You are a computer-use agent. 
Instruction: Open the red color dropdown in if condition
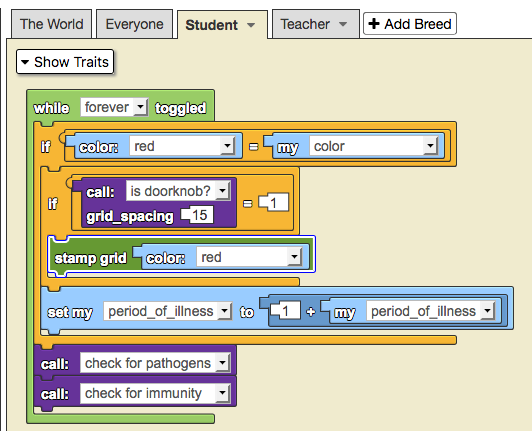(x=182, y=146)
